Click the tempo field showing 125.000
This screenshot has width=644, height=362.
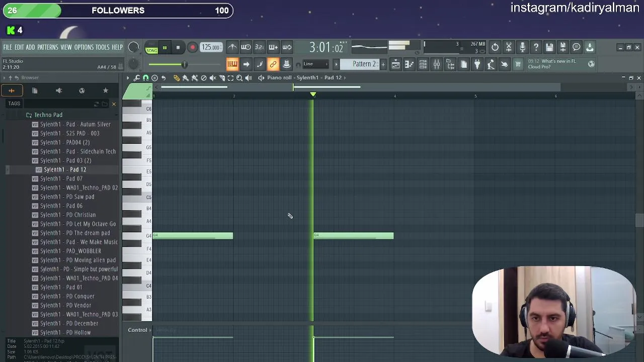coord(211,47)
